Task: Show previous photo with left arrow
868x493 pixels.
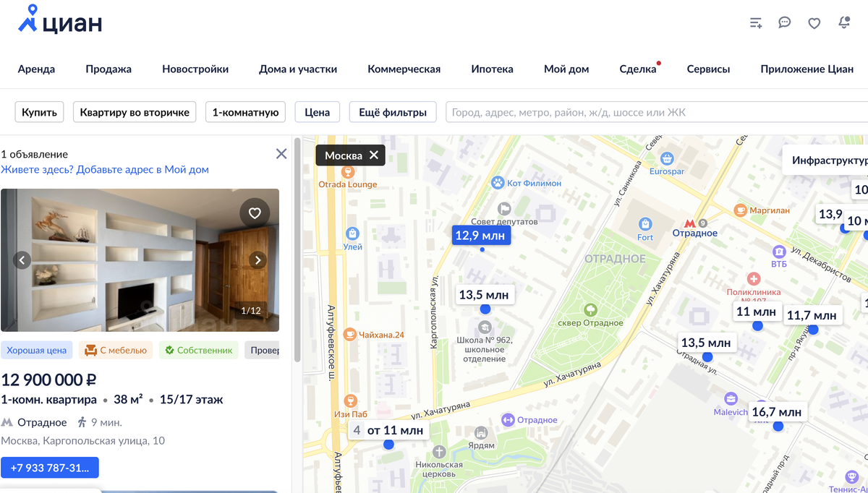Action: pyautogui.click(x=22, y=260)
